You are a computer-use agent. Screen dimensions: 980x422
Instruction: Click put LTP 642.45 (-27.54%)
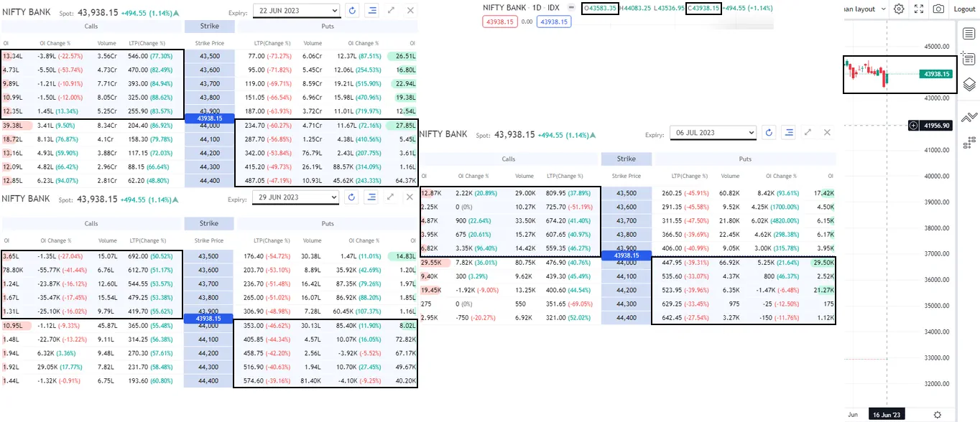pyautogui.click(x=685, y=318)
